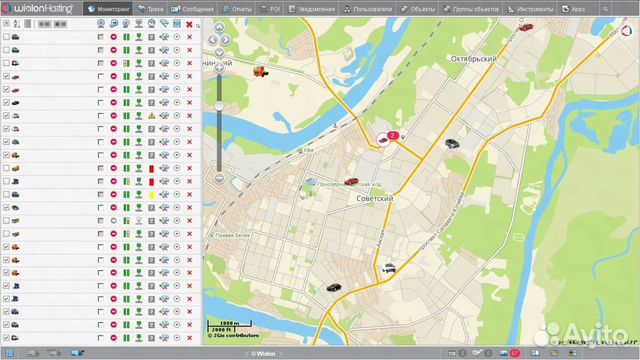The height and width of the screenshot is (360, 640).
Task: Click the red cluster marker labeled 2
Action: (x=393, y=135)
